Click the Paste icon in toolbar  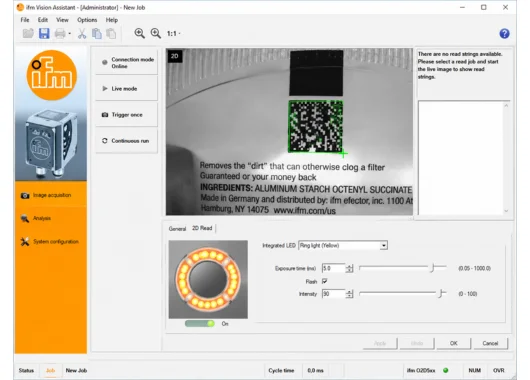[111, 33]
